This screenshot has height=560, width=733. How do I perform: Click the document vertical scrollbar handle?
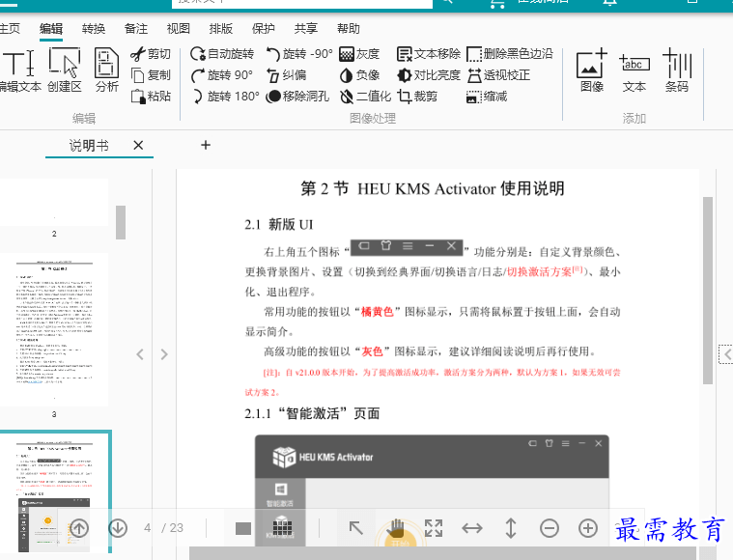point(708,291)
